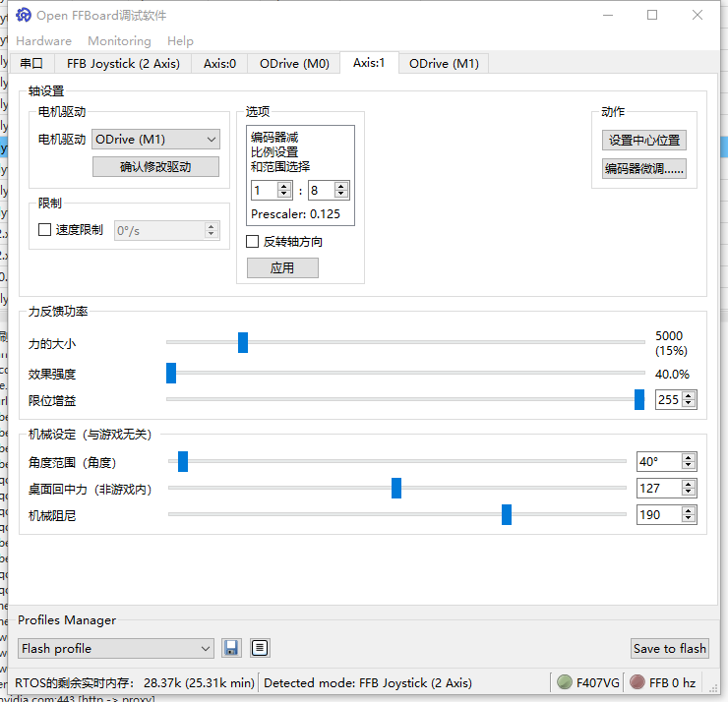Click the save profile floppy disk icon

click(231, 648)
